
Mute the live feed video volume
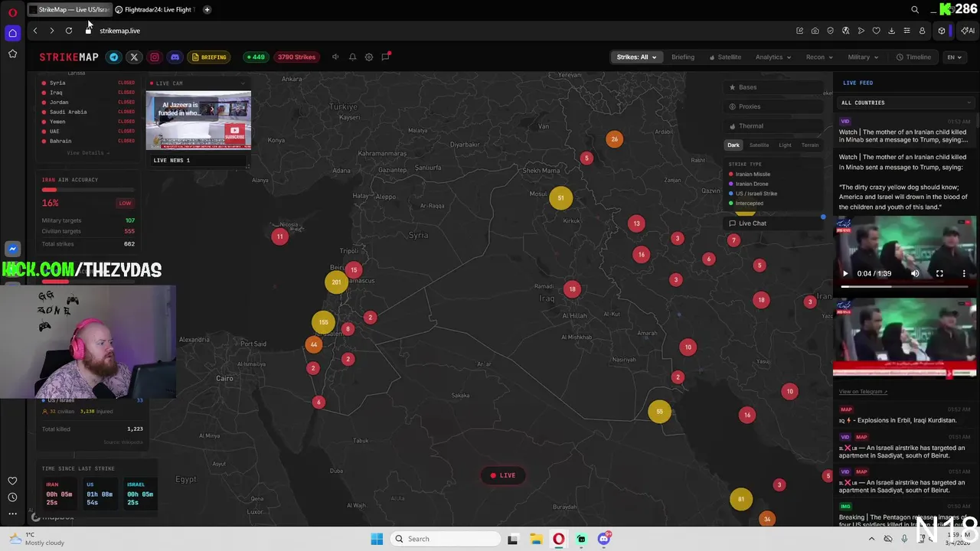point(915,273)
